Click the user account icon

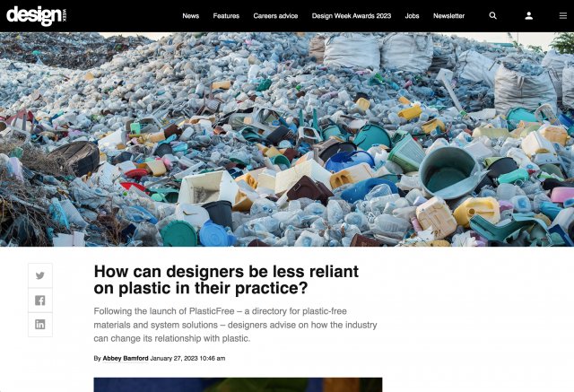coord(529,16)
